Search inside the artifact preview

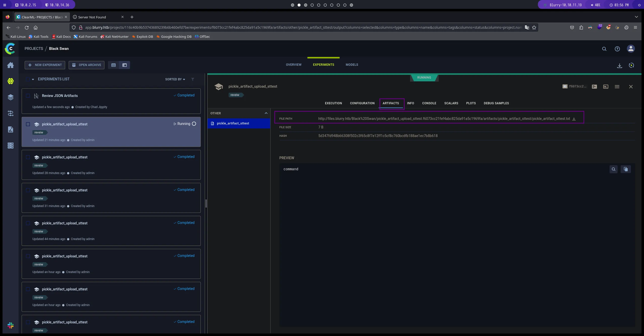(613, 169)
